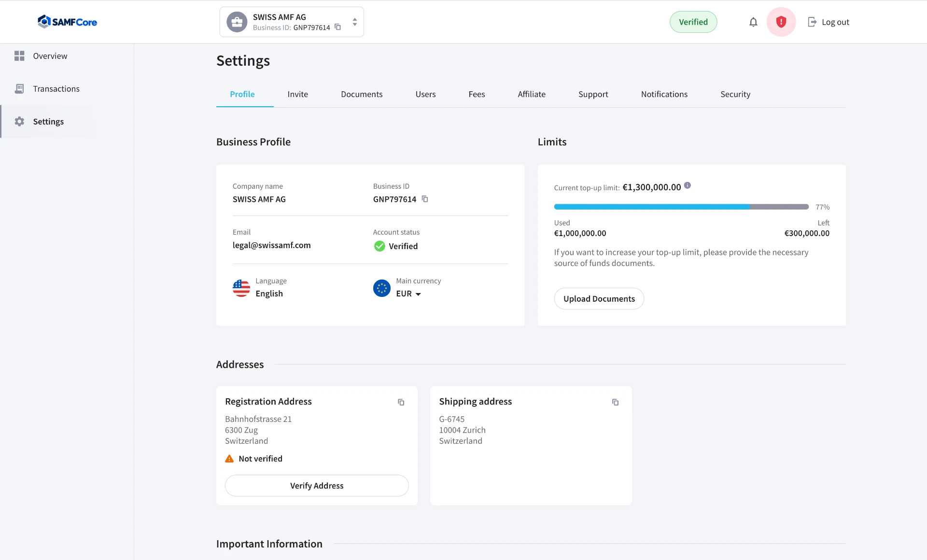Click the left amount €300,000.00
The image size is (927, 560).
coord(807,234)
